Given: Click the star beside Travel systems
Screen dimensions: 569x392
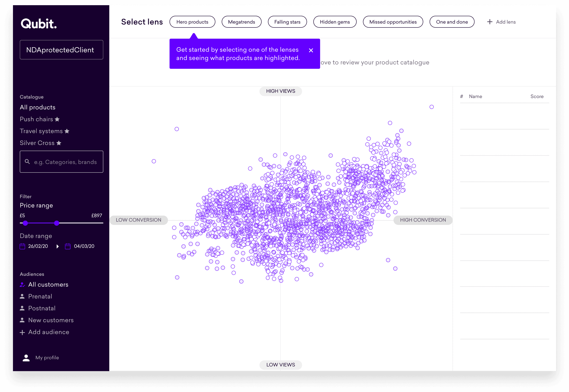Looking at the screenshot, I should [x=67, y=131].
